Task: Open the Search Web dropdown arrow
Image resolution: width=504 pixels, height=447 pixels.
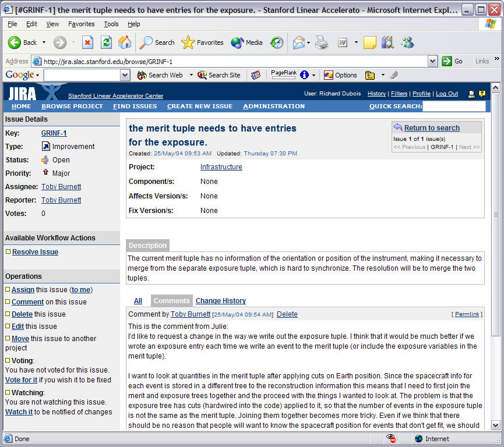Action: (x=191, y=75)
